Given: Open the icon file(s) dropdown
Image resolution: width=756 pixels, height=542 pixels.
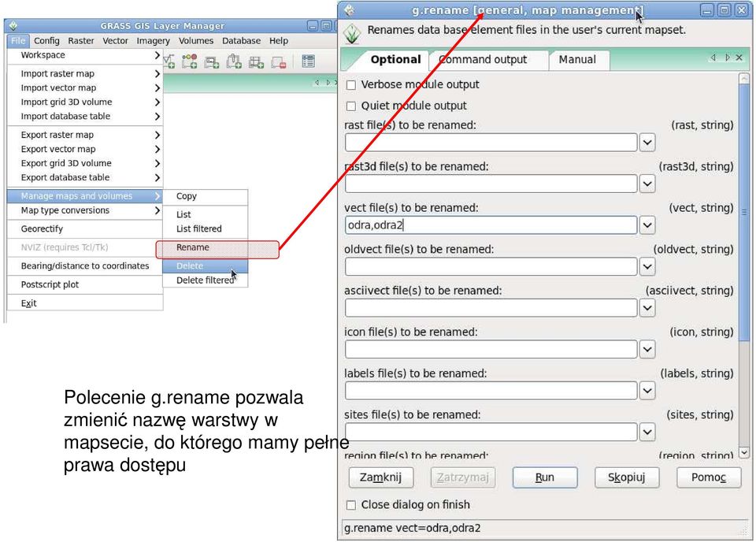Looking at the screenshot, I should 647,350.
